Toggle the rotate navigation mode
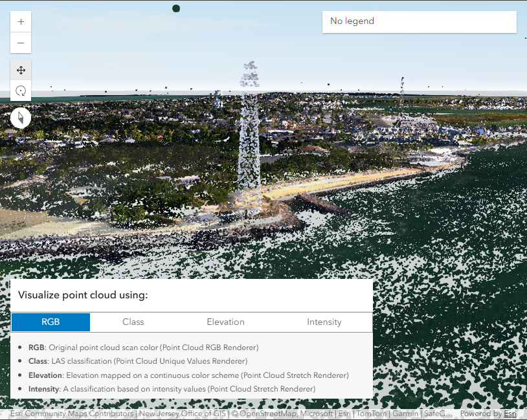Screen dimensions: 527x420 20,91
